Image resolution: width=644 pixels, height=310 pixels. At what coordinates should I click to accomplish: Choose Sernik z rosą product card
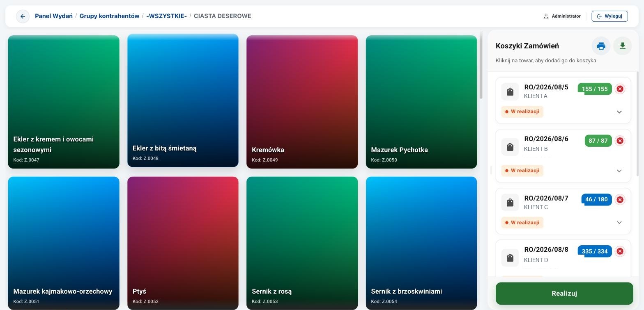pos(302,243)
